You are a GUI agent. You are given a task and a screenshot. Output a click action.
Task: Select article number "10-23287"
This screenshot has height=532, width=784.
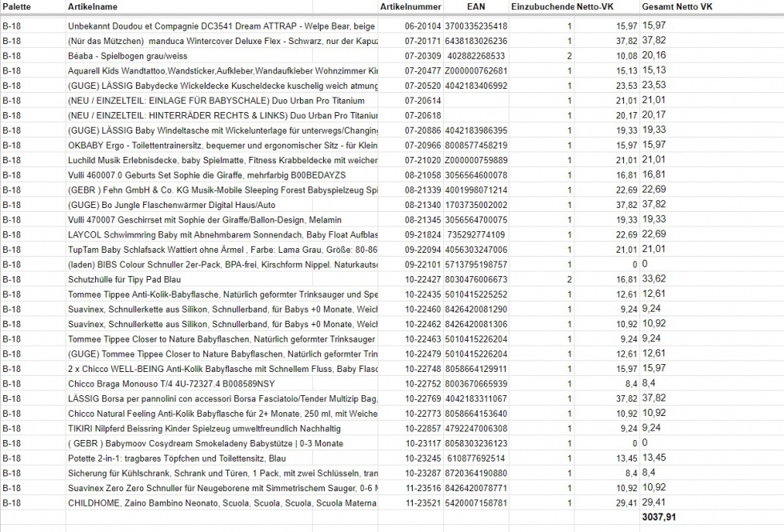(423, 474)
